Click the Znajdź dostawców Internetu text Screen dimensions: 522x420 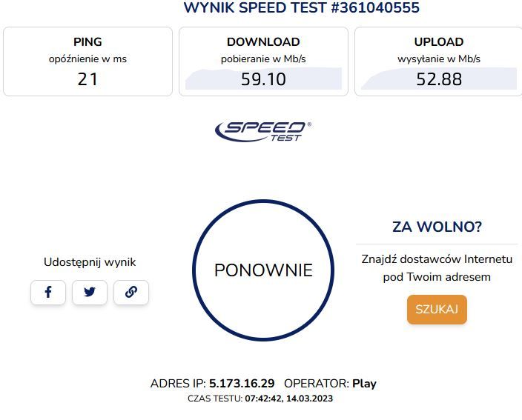pyautogui.click(x=437, y=259)
